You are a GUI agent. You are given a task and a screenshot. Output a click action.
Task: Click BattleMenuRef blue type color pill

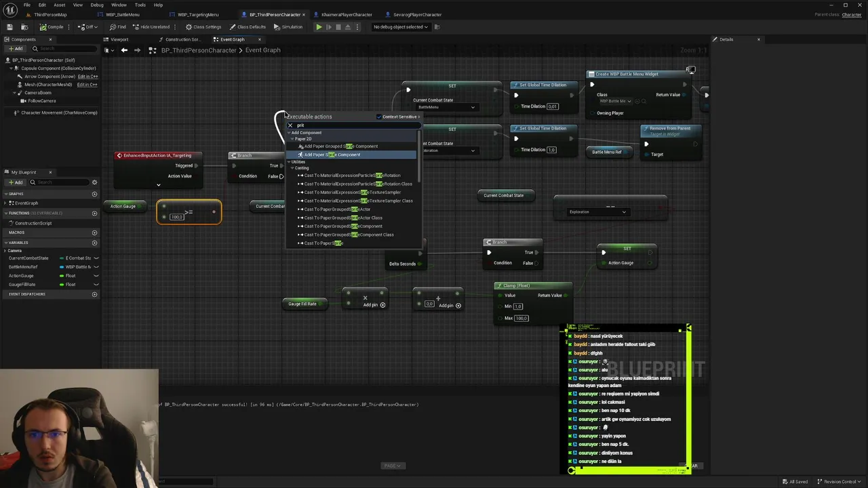click(x=62, y=267)
